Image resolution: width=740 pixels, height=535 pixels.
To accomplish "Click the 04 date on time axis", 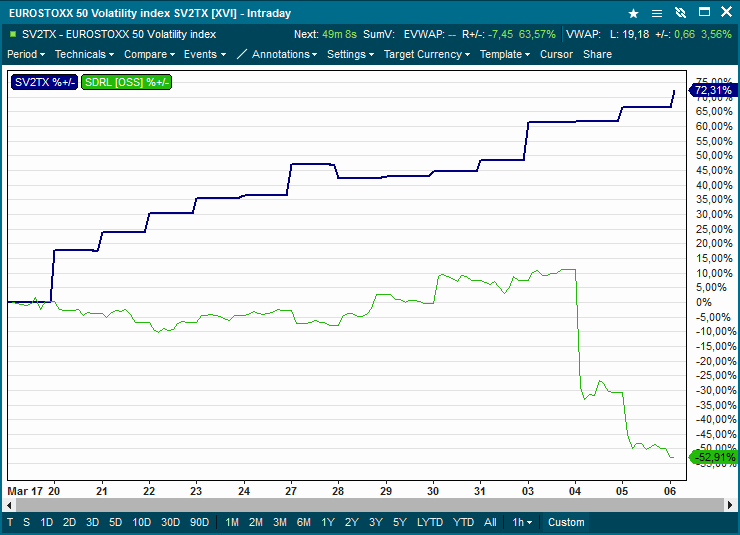I will pos(575,491).
